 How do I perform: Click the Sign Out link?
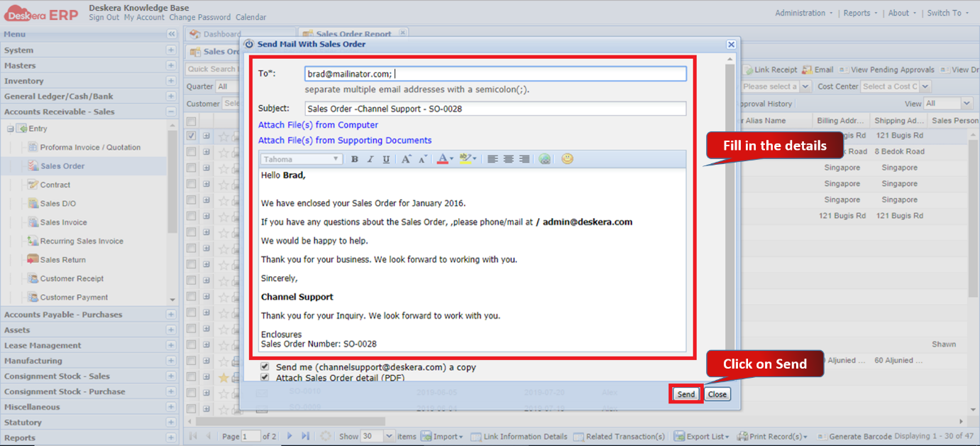point(104,17)
